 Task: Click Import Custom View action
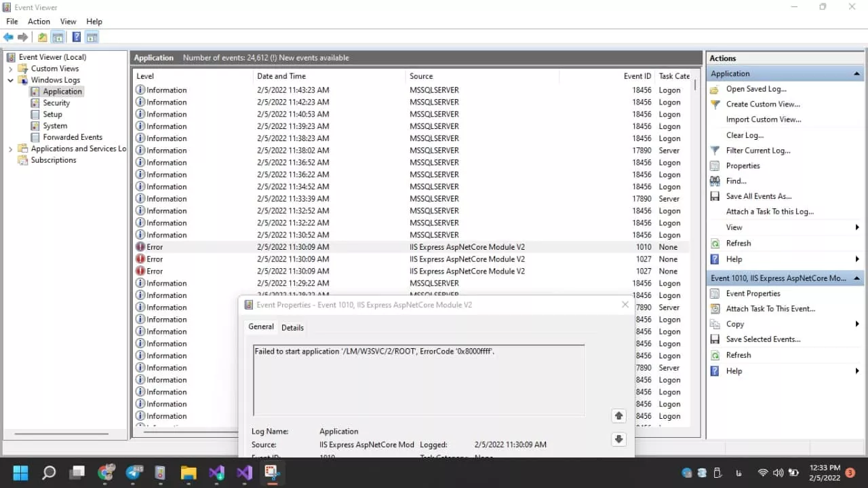click(x=764, y=119)
